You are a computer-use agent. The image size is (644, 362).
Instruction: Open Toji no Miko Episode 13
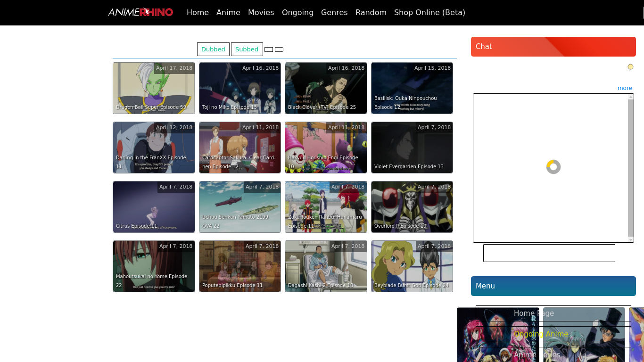[x=240, y=88]
